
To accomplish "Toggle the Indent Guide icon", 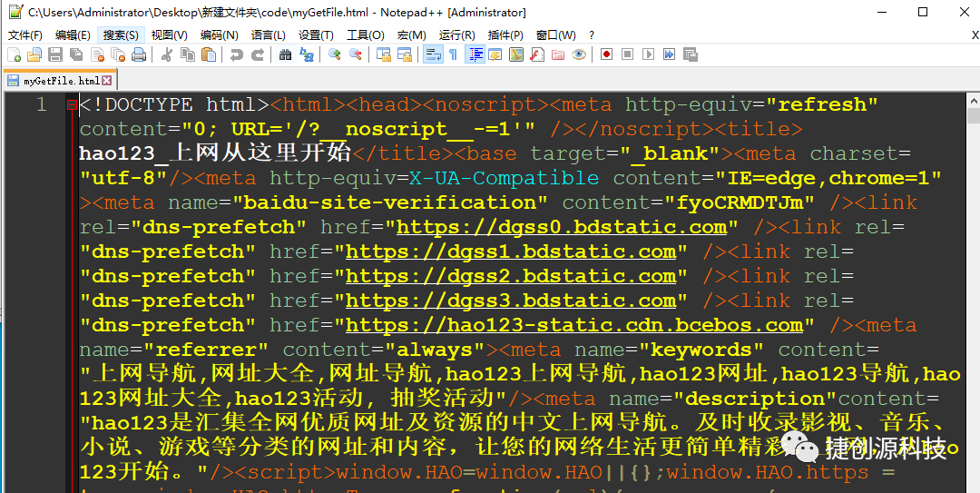I will click(475, 54).
